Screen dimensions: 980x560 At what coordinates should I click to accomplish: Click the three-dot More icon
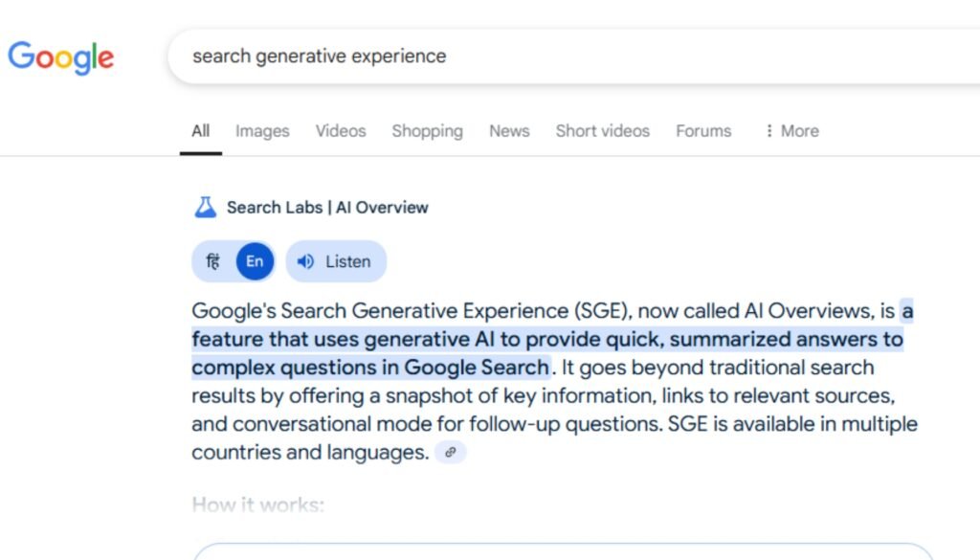[x=768, y=130]
